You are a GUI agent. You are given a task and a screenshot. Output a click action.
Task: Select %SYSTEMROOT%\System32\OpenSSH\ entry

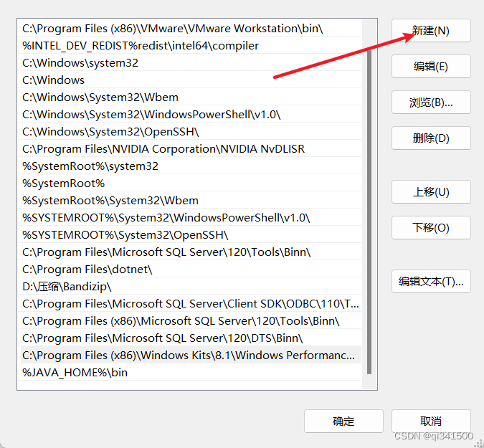pos(189,235)
